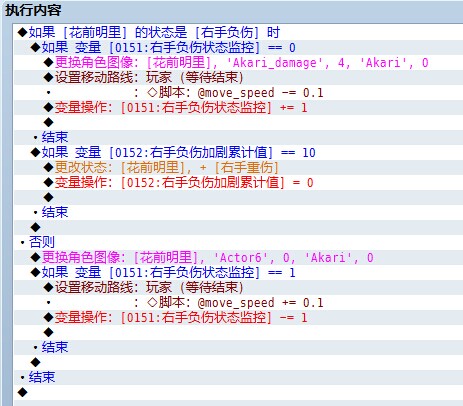This screenshot has height=406, width=463.
Task: Select the 更改状态 + [右手重伤] row
Action: click(x=238, y=168)
